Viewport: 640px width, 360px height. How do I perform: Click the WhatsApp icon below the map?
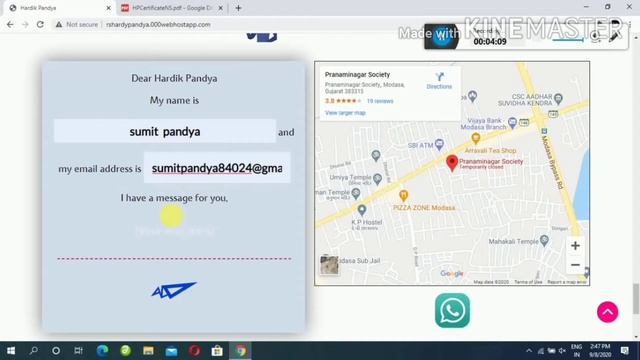tap(452, 310)
